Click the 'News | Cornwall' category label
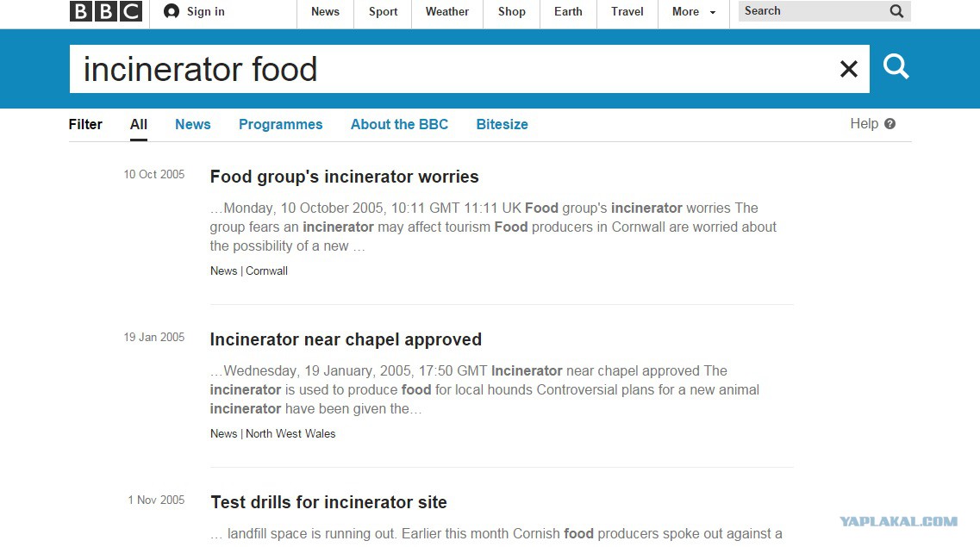 [249, 271]
